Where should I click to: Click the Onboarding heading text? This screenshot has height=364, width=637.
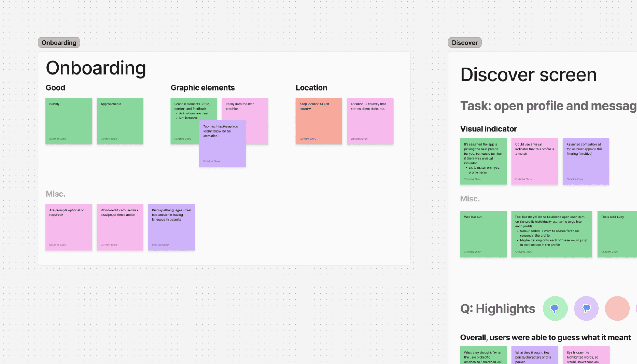pyautogui.click(x=96, y=68)
